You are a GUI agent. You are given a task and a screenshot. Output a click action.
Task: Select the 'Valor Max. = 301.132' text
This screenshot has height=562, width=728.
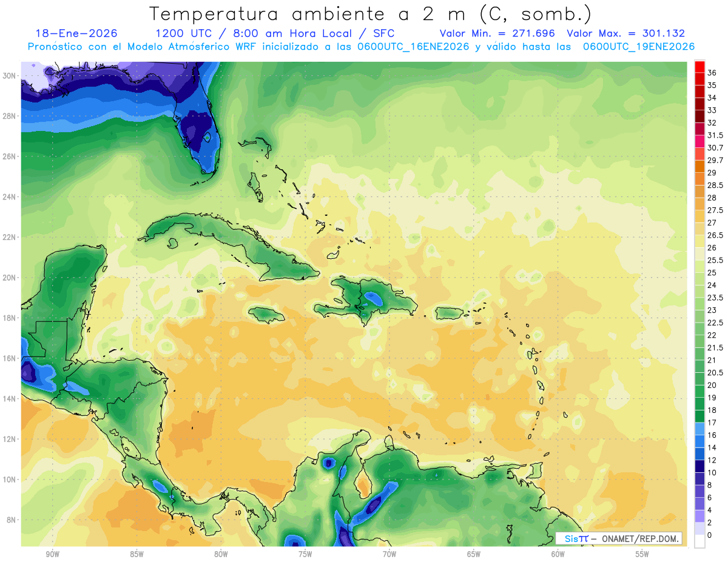(x=625, y=33)
